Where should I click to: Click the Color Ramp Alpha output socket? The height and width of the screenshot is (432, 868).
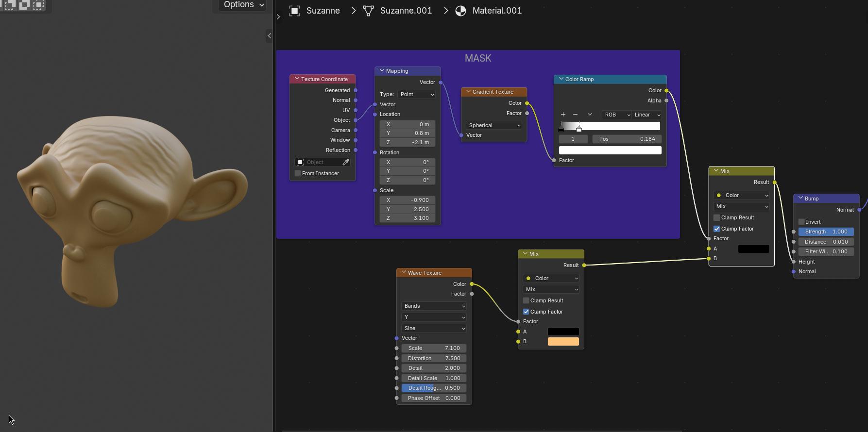[x=666, y=100]
